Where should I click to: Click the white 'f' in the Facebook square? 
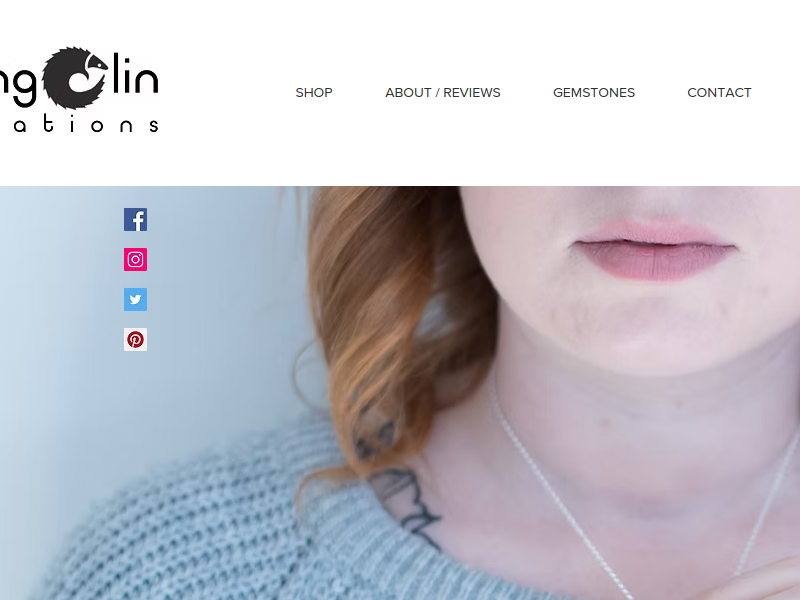pyautogui.click(x=137, y=221)
